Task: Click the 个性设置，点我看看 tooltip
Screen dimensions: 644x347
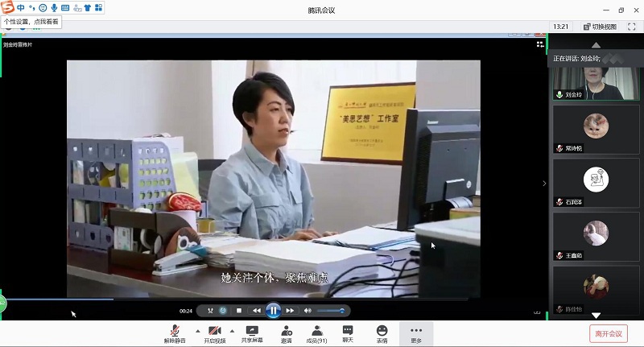Action: tap(31, 22)
